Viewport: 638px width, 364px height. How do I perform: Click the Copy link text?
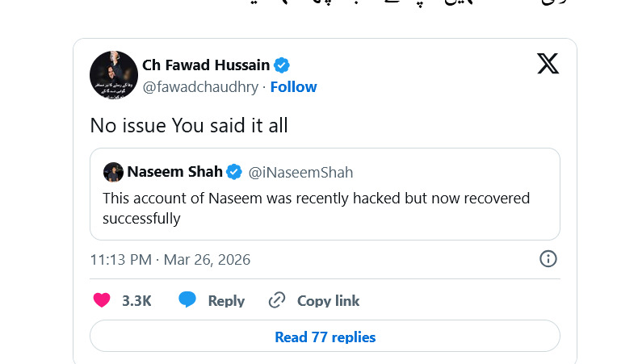(328, 300)
